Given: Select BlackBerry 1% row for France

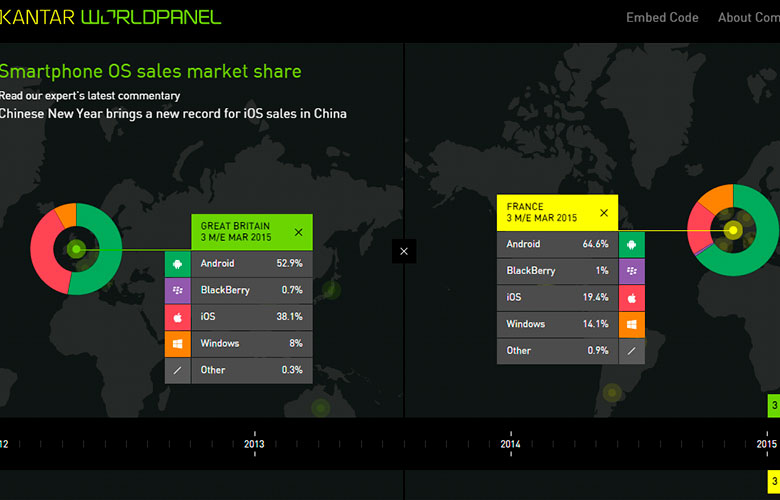Looking at the screenshot, I should point(557,271).
